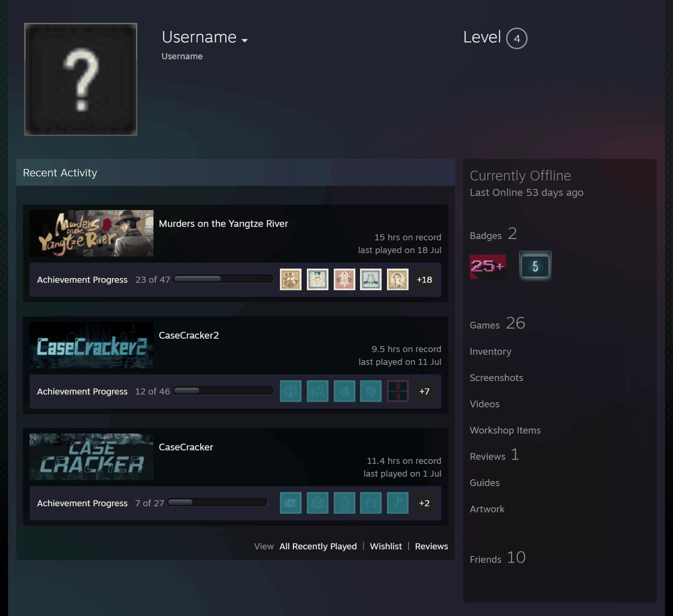The width and height of the screenshot is (673, 616).
Task: View All Recently Played games
Action: [318, 546]
